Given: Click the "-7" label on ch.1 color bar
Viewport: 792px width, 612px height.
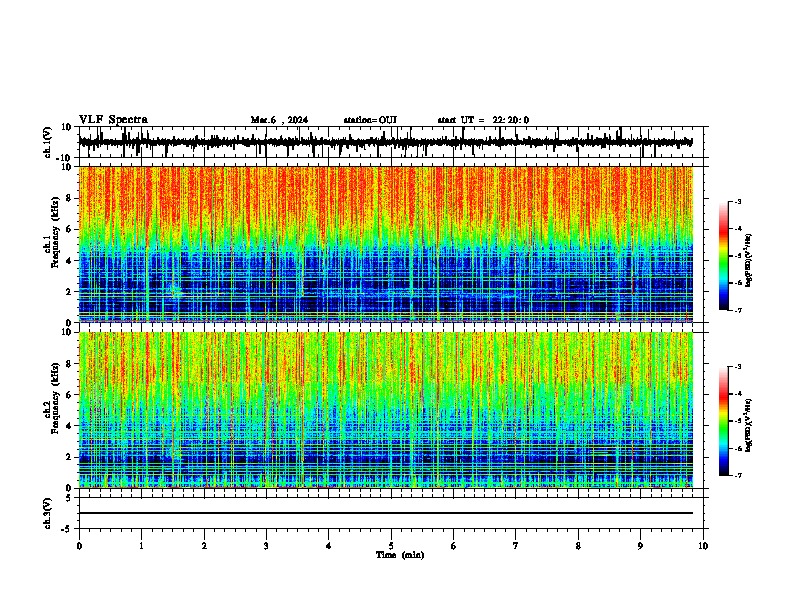Looking at the screenshot, I should (738, 310).
